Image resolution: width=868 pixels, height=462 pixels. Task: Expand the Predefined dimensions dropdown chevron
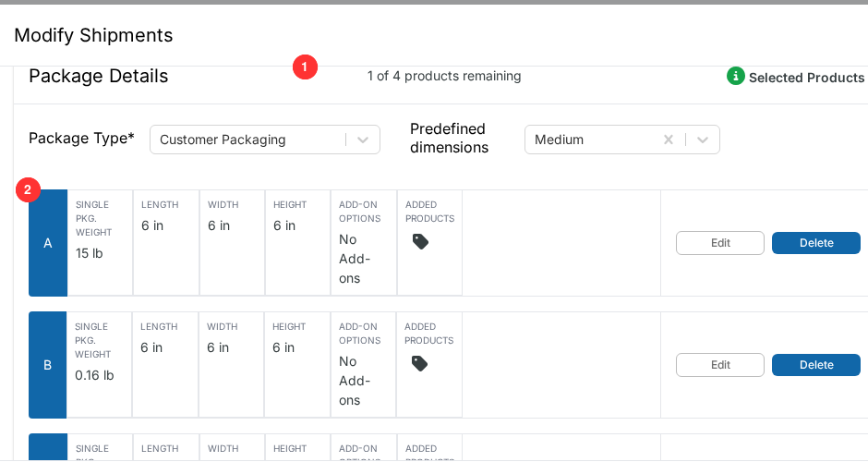pos(703,140)
